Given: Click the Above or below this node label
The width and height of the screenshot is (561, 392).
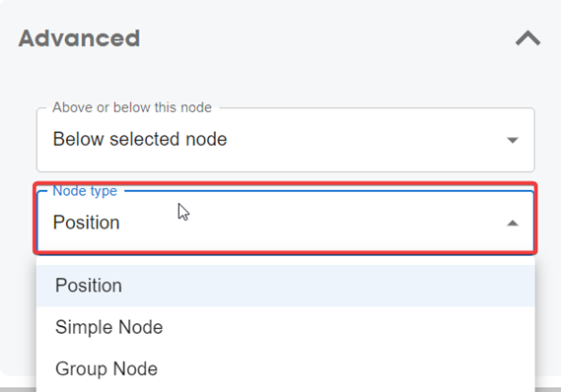Looking at the screenshot, I should pos(132,107).
